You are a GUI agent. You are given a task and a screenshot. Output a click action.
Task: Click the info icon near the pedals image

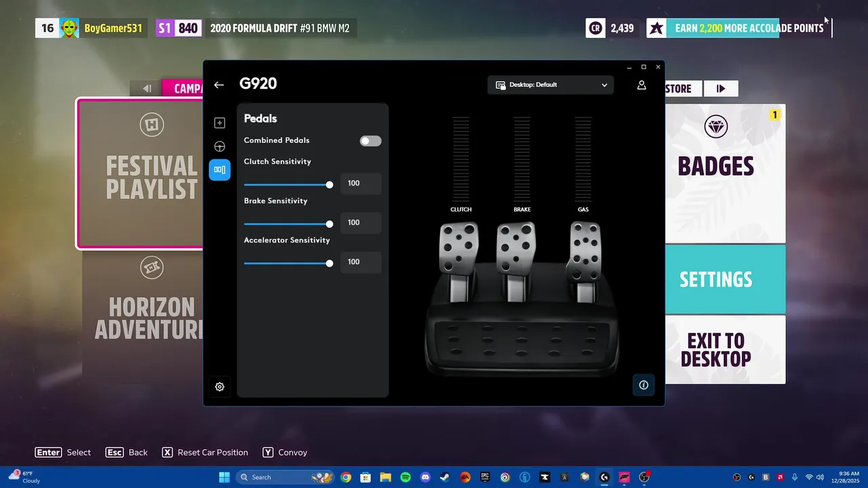click(x=644, y=385)
